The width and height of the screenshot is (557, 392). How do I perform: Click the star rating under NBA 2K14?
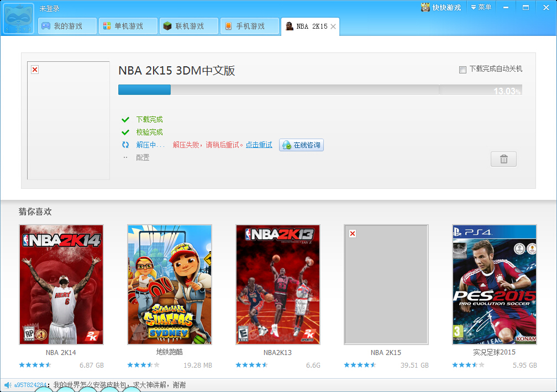35,365
